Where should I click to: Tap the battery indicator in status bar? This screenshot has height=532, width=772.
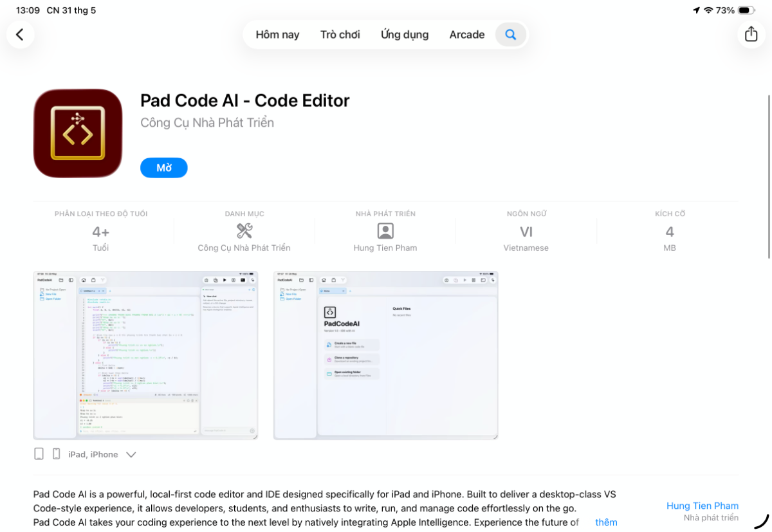coord(746,10)
